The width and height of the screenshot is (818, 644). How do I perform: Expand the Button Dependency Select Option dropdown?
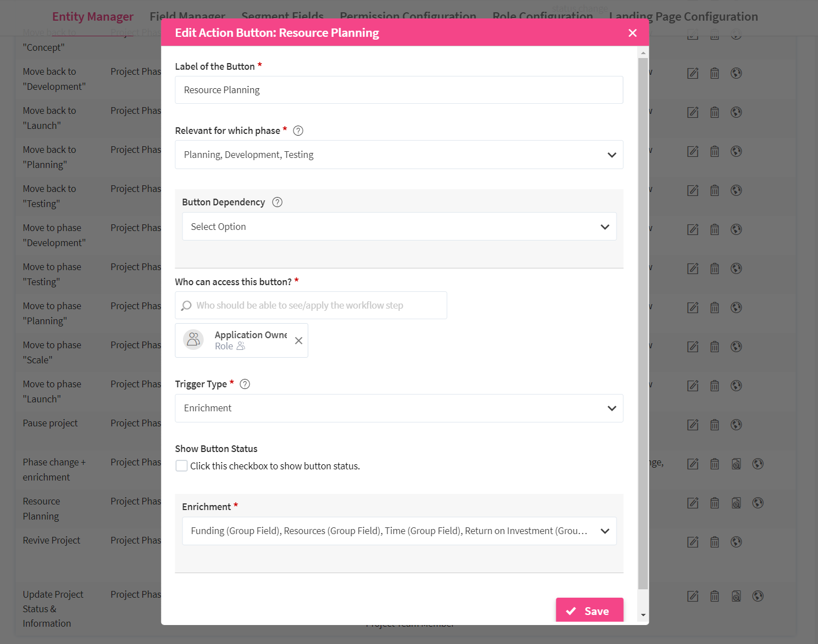[399, 227]
